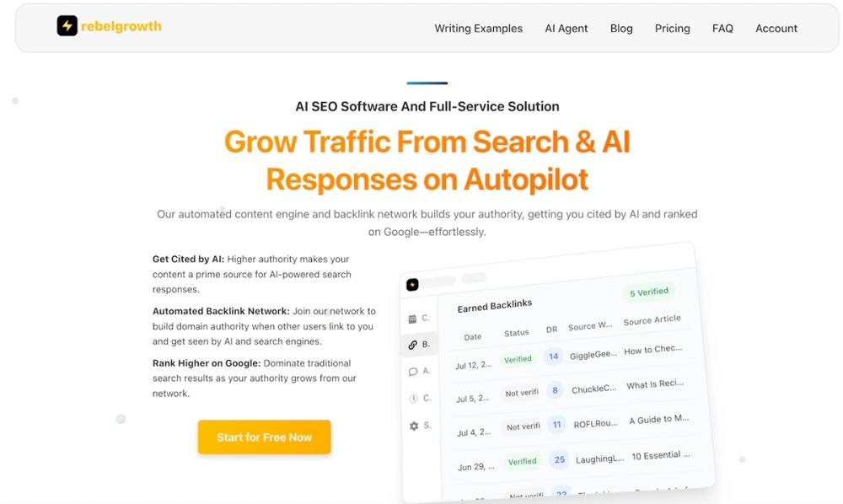Click the What Is Reci... article cell
Screen dimensions: 843x504
click(655, 384)
